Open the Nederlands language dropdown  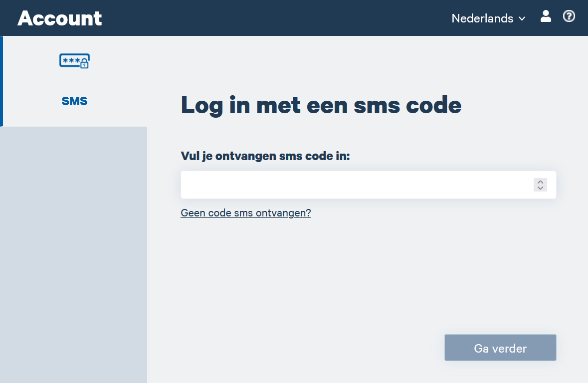point(482,18)
